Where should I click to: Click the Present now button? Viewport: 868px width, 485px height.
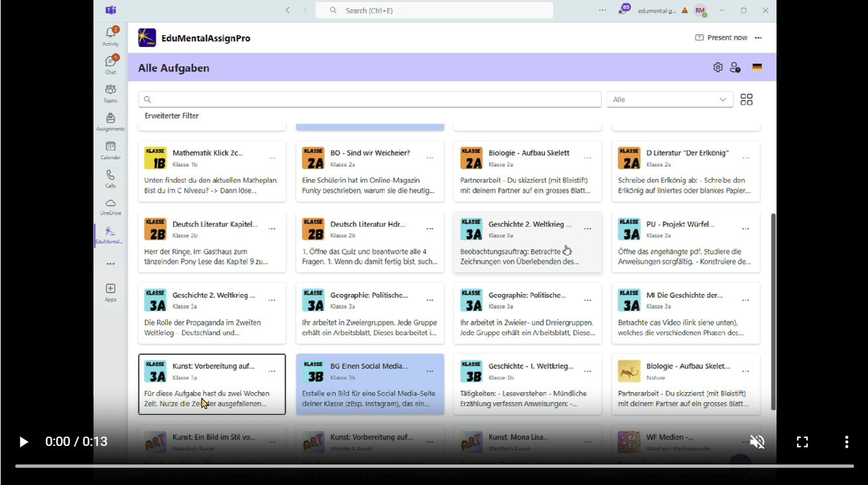point(721,38)
